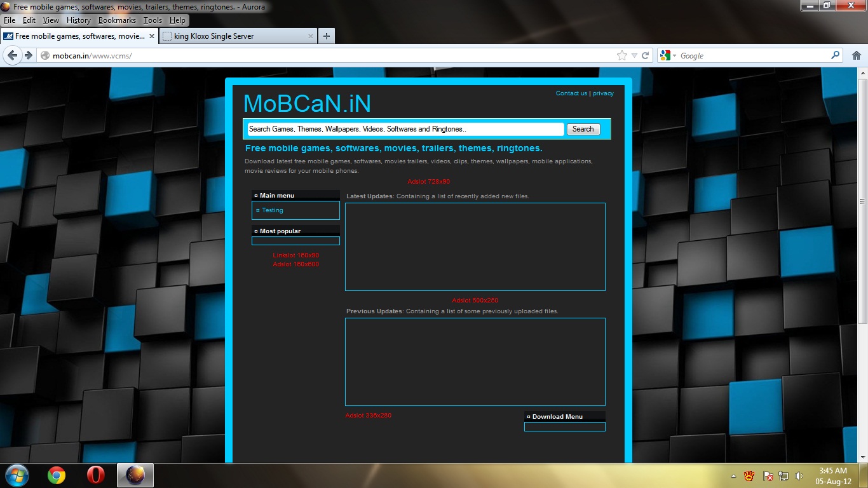Image resolution: width=868 pixels, height=488 pixels.
Task: Open the Contact us link
Action: pos(571,93)
